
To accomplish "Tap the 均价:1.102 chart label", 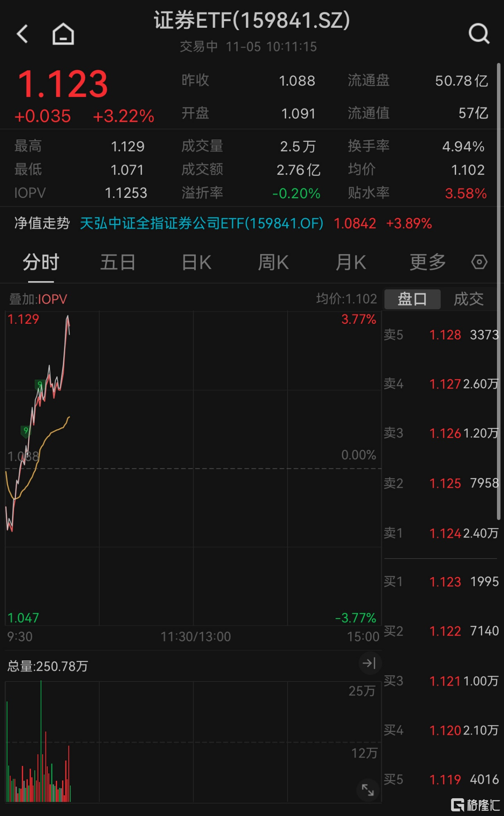I will click(x=347, y=299).
